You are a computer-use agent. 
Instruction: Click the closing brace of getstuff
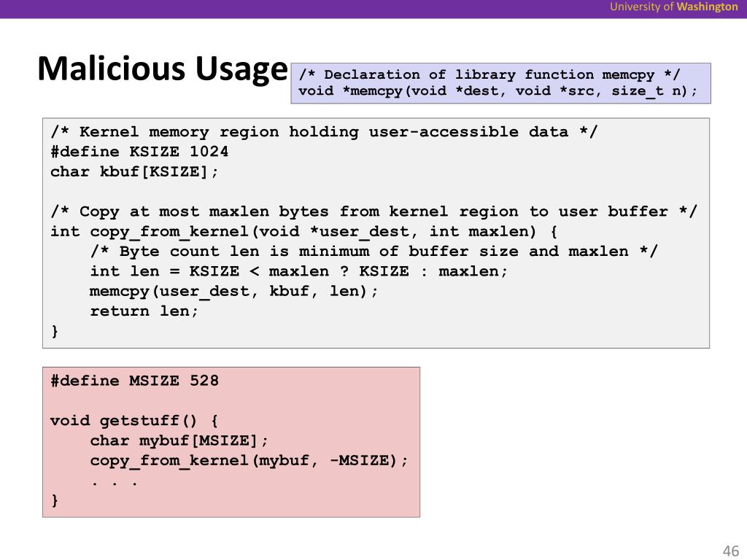[x=55, y=500]
